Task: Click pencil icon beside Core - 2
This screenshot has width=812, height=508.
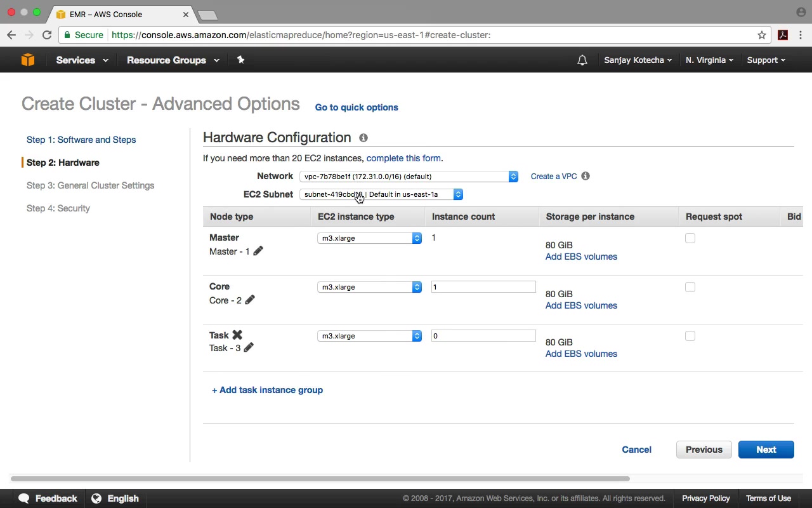Action: coord(250,300)
